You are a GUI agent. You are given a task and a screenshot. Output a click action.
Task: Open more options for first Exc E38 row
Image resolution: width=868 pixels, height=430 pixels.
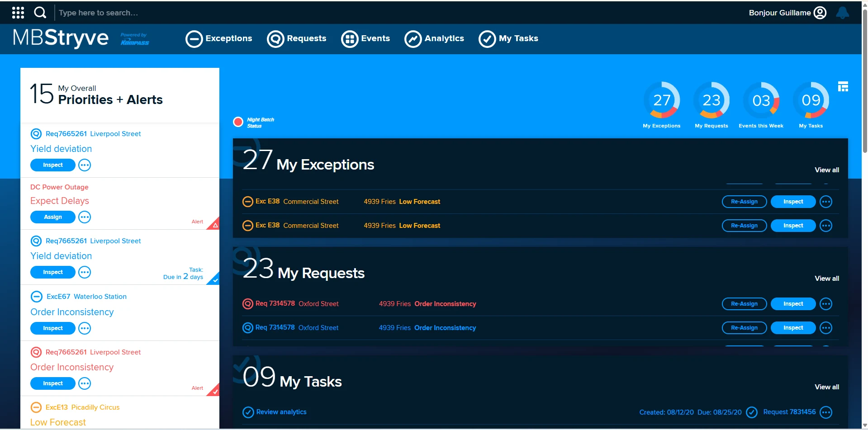click(826, 202)
